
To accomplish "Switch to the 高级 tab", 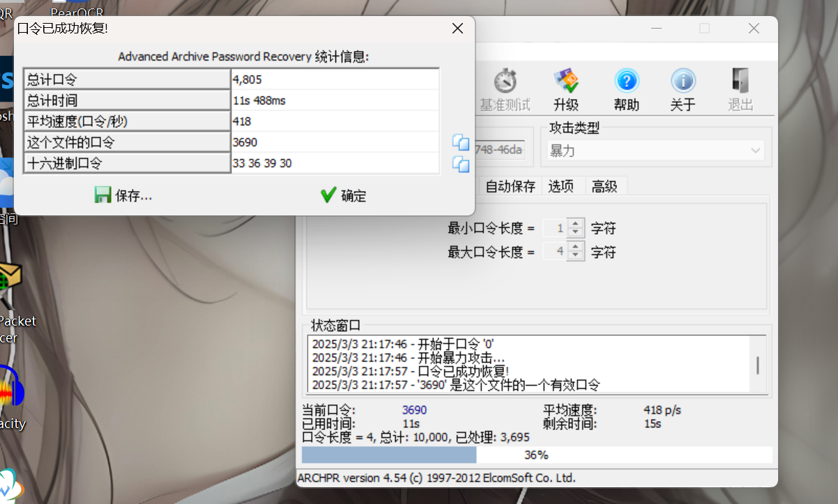I will click(604, 186).
